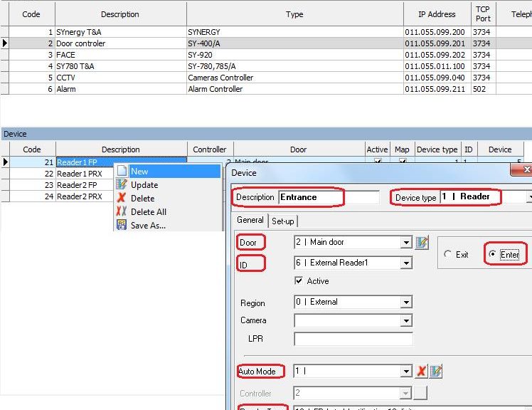The width and height of the screenshot is (532, 410).
Task: Click the Delete icon in context menu
Action: point(121,199)
